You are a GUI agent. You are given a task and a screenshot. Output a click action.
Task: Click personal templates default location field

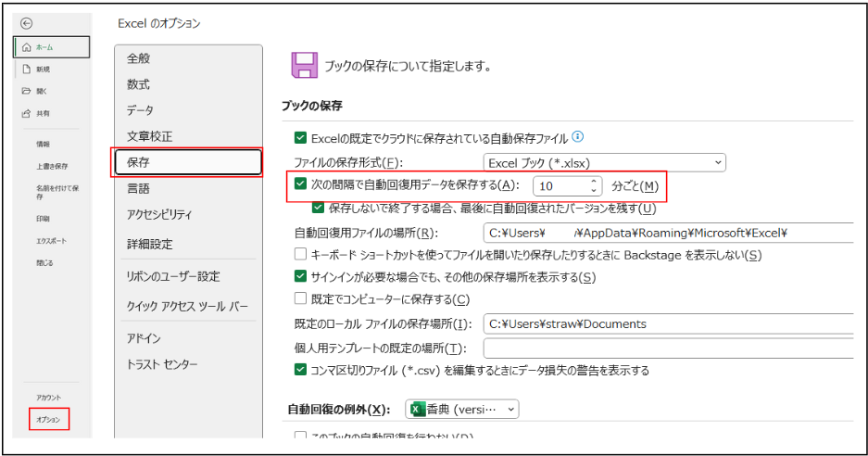coord(668,348)
